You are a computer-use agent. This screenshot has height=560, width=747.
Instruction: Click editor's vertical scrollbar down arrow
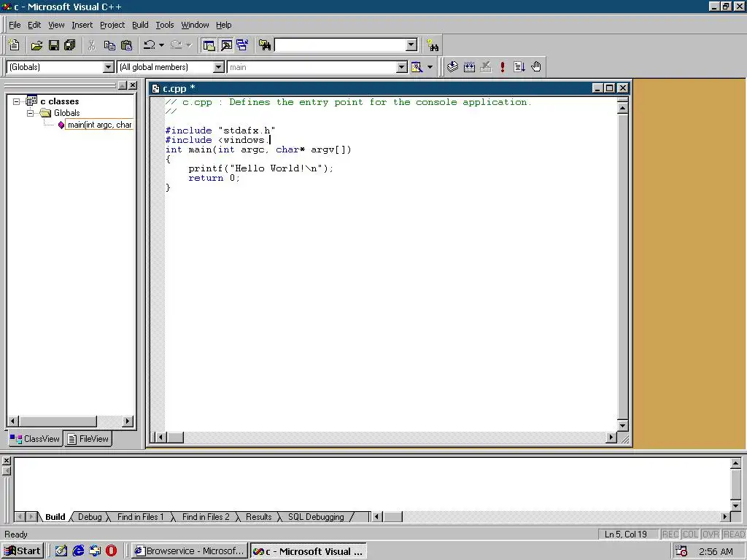(x=623, y=425)
